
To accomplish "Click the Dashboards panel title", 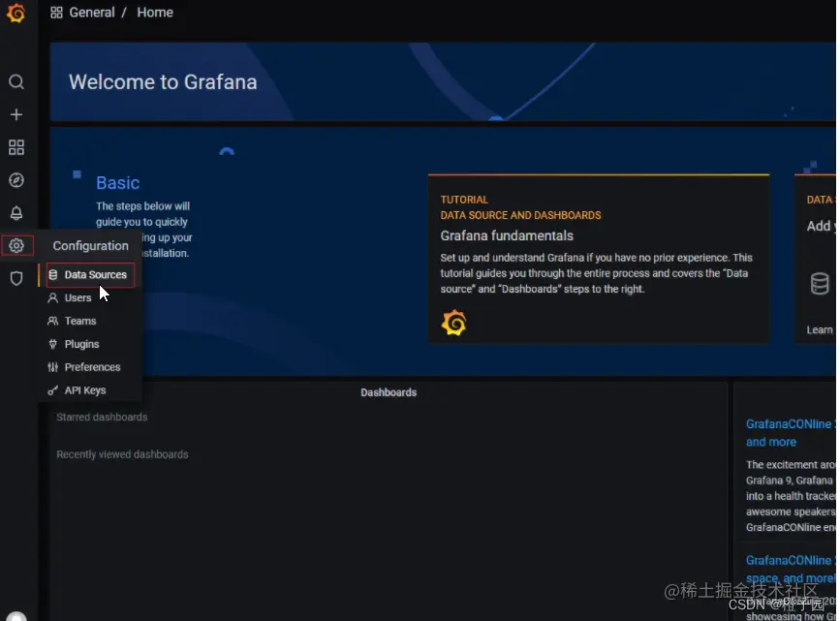I will (x=389, y=392).
